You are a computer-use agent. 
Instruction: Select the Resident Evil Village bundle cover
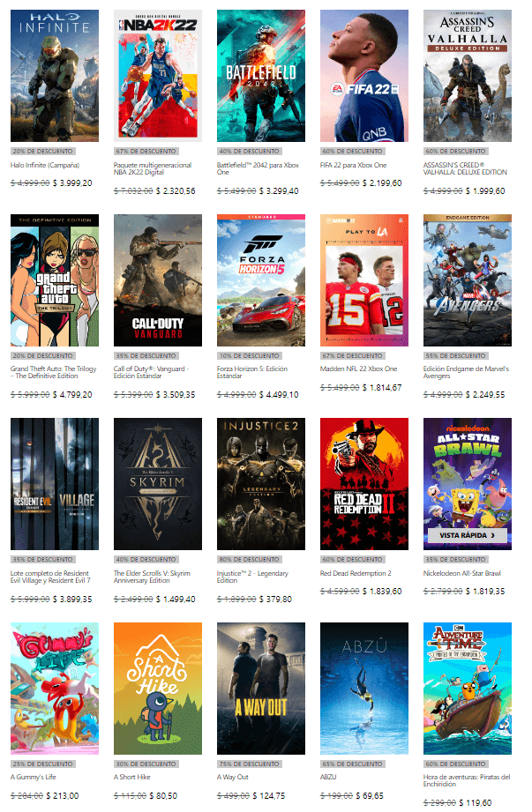click(55, 484)
